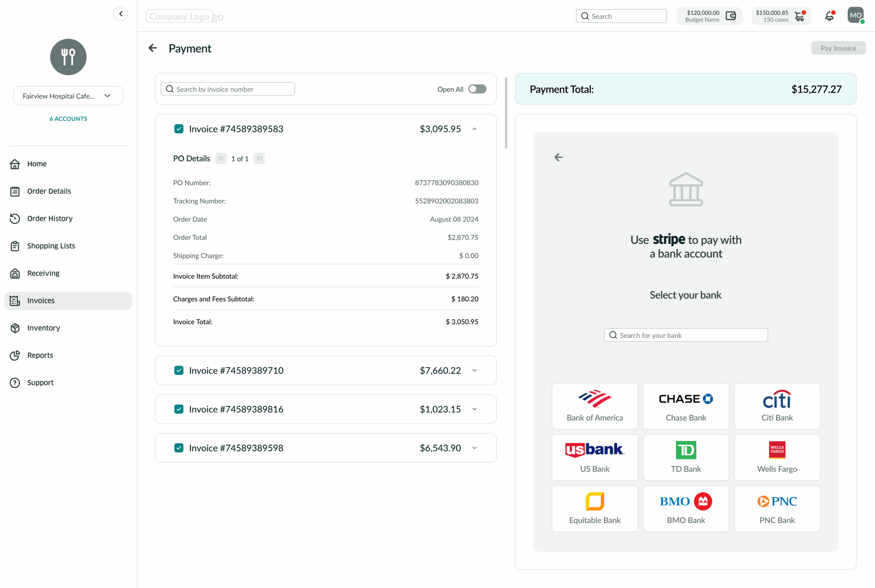Click the August 08 2024 order date
The height and width of the screenshot is (588, 875).
pyautogui.click(x=454, y=219)
